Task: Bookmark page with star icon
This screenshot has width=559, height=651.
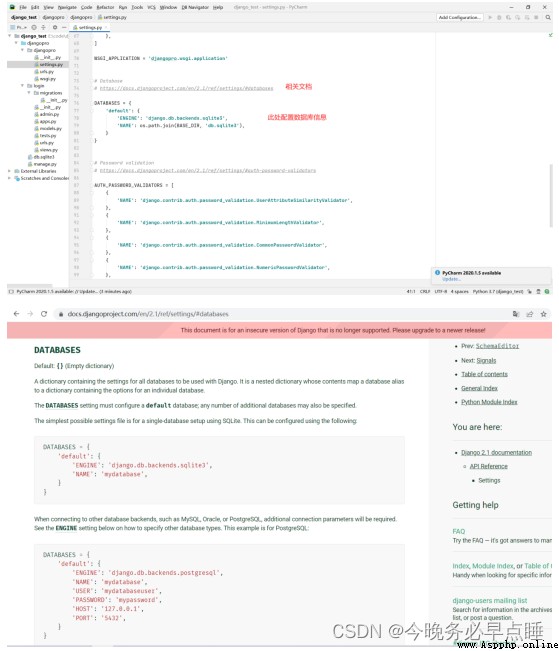Action: point(543,314)
